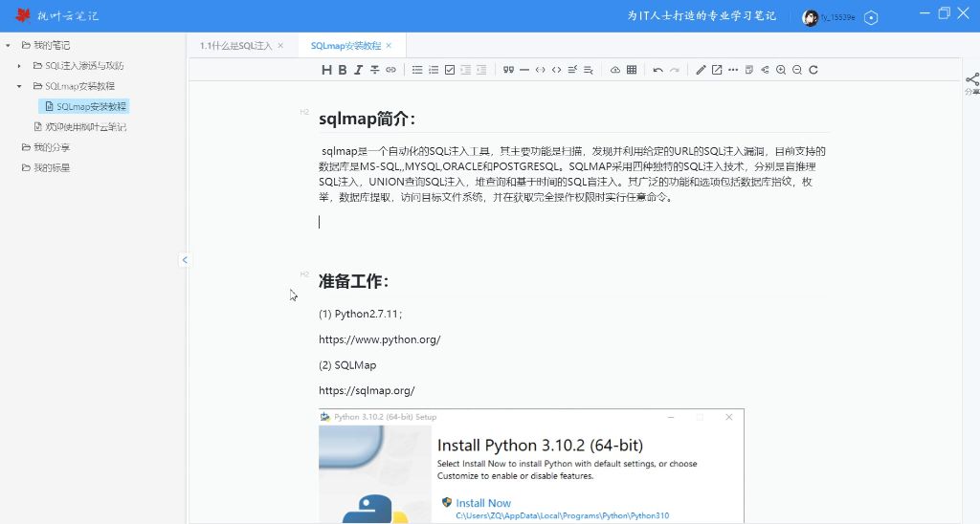Insert a task checkbox list
Screen dimensions: 980x524
450,70
